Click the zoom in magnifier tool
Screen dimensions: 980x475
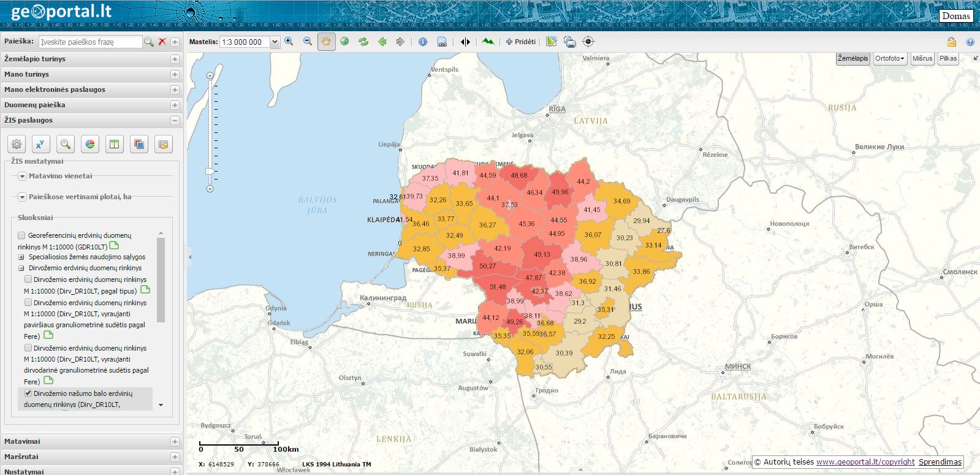(289, 42)
